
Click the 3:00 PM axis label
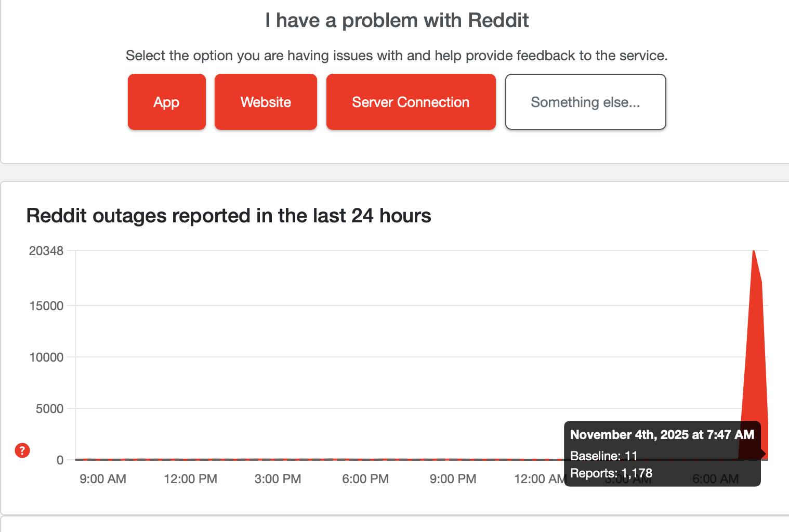click(x=278, y=478)
